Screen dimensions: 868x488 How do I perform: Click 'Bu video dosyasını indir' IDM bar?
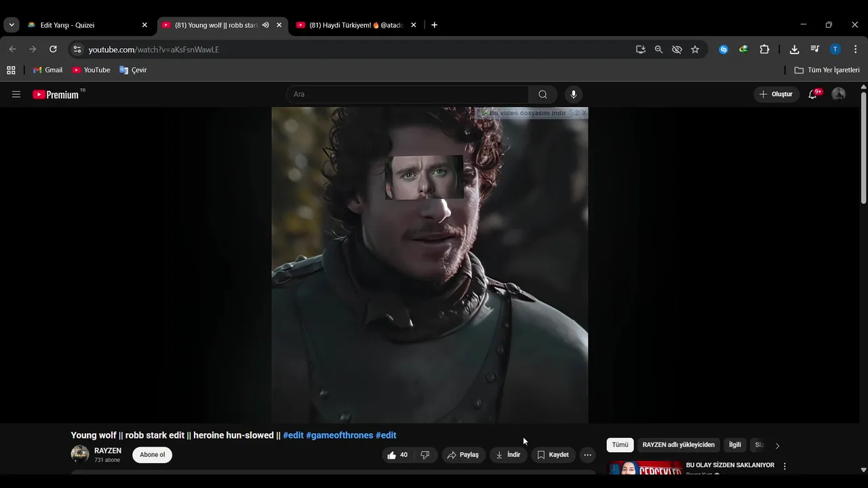click(x=526, y=113)
